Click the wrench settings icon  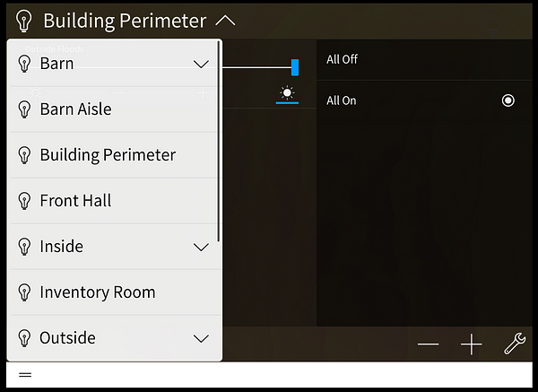(515, 344)
